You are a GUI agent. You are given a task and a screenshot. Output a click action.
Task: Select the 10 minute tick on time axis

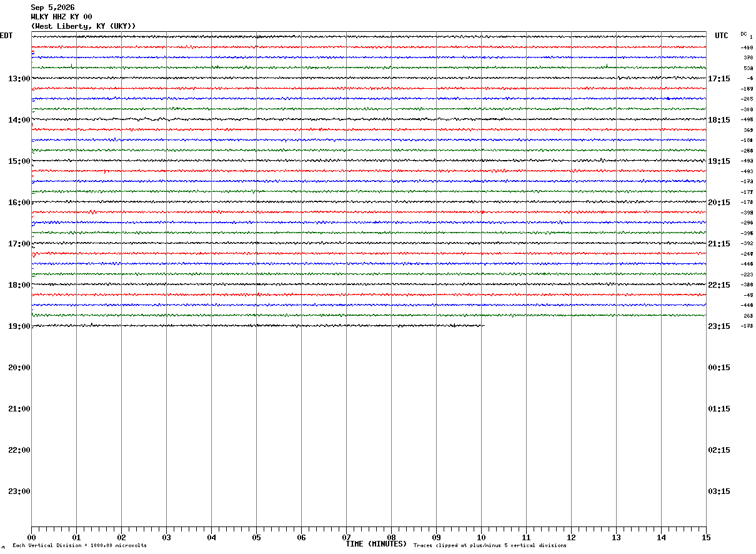(x=481, y=538)
